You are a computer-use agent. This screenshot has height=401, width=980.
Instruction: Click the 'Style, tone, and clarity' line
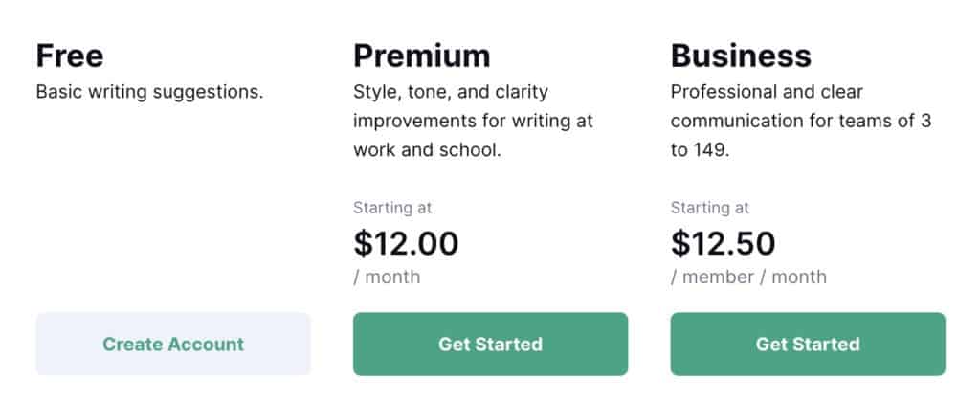450,93
